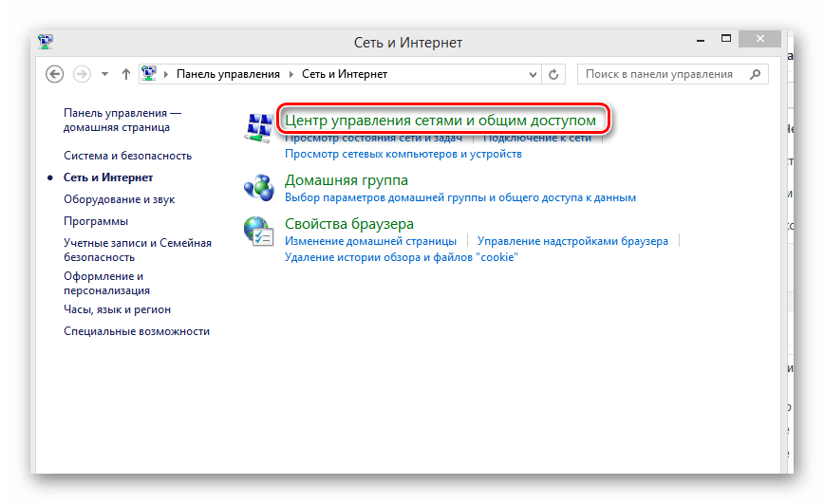Open the recent locations dropdown arrow
Image resolution: width=824 pixels, height=504 pixels.
(104, 74)
